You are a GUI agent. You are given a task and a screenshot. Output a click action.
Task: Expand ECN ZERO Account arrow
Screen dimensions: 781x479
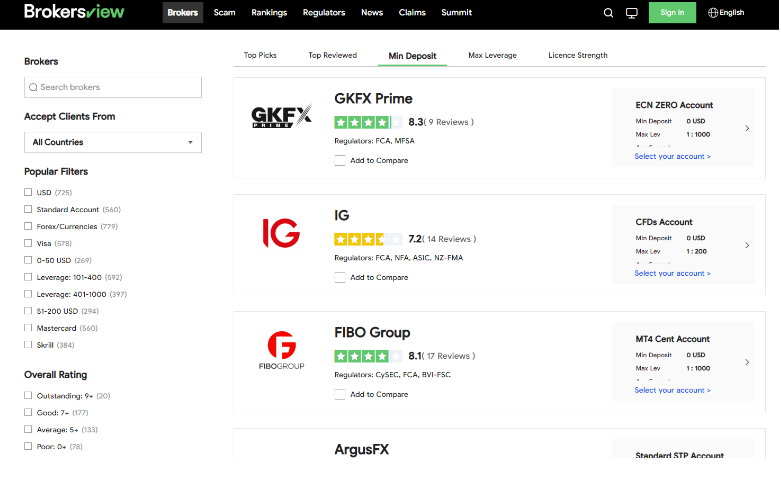[747, 128]
